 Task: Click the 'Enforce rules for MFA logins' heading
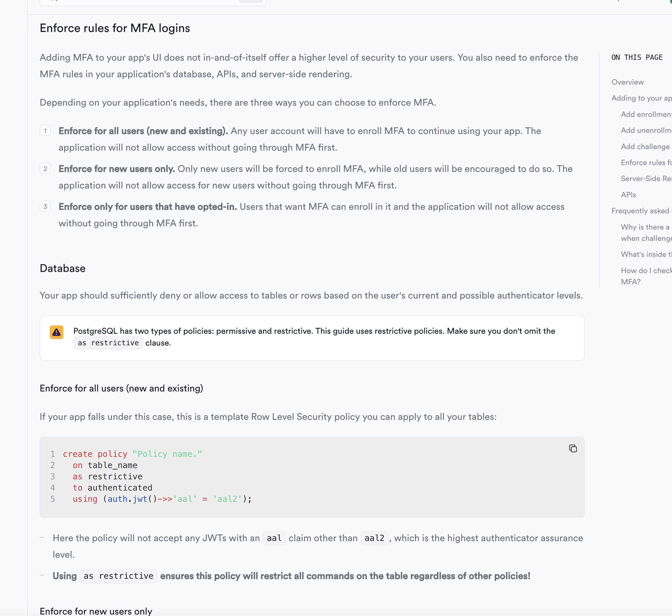[115, 28]
